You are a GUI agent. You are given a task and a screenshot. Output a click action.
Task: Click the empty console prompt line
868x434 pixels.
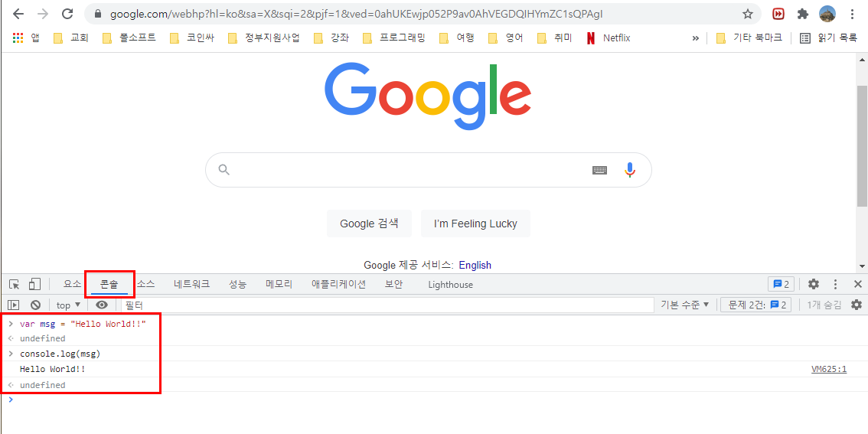pyautogui.click(x=434, y=399)
